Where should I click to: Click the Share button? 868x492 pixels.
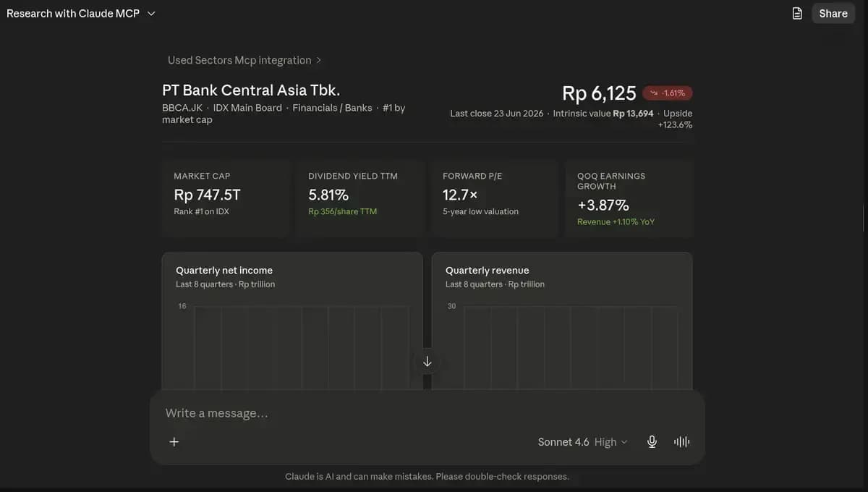click(x=833, y=13)
